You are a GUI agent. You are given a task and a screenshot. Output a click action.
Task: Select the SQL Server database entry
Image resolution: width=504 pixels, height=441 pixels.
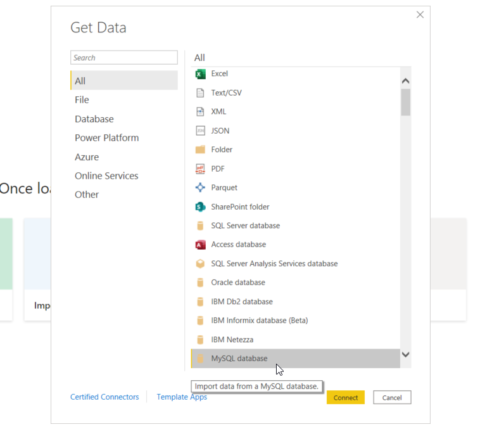coord(296,226)
